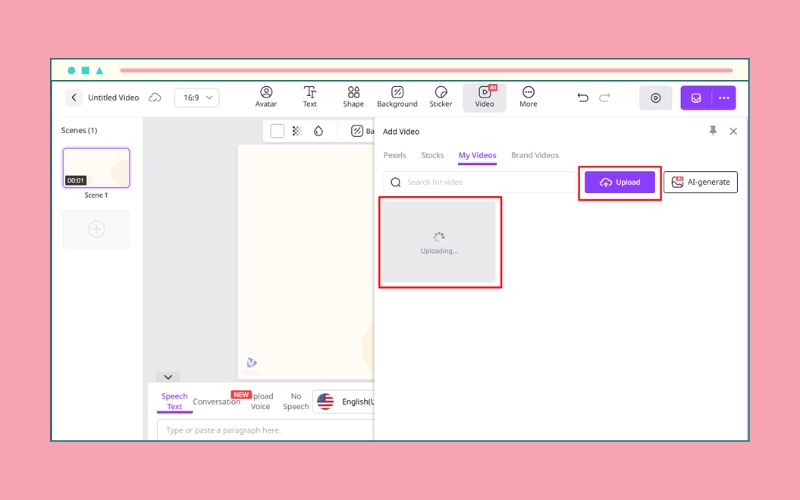Click the AI-generate button
Screen dimensions: 800x500
700,182
